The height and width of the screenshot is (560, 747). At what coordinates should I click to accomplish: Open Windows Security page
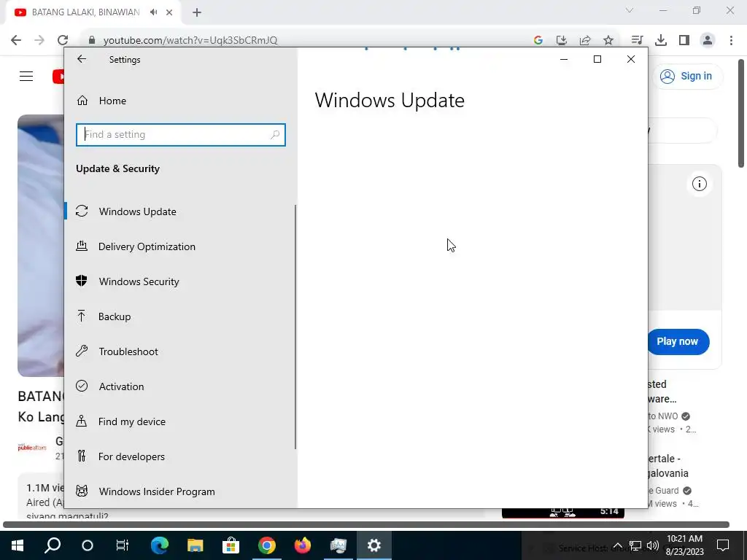[181, 281]
